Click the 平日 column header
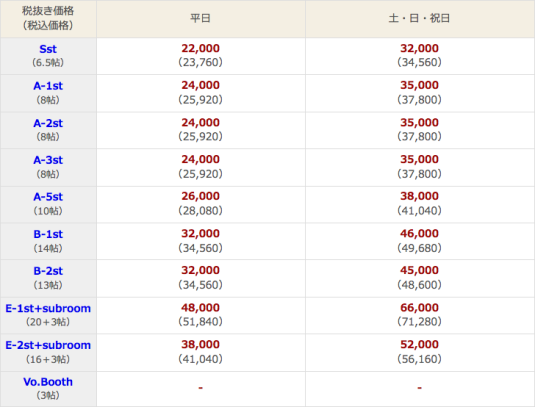This screenshot has height=407, width=535. 201,18
